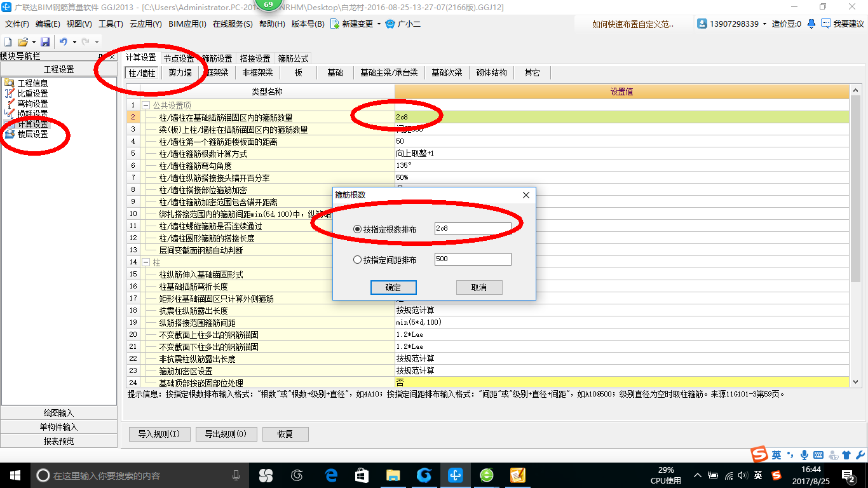
Task: Open the 工具(T) menu
Action: click(x=111, y=24)
